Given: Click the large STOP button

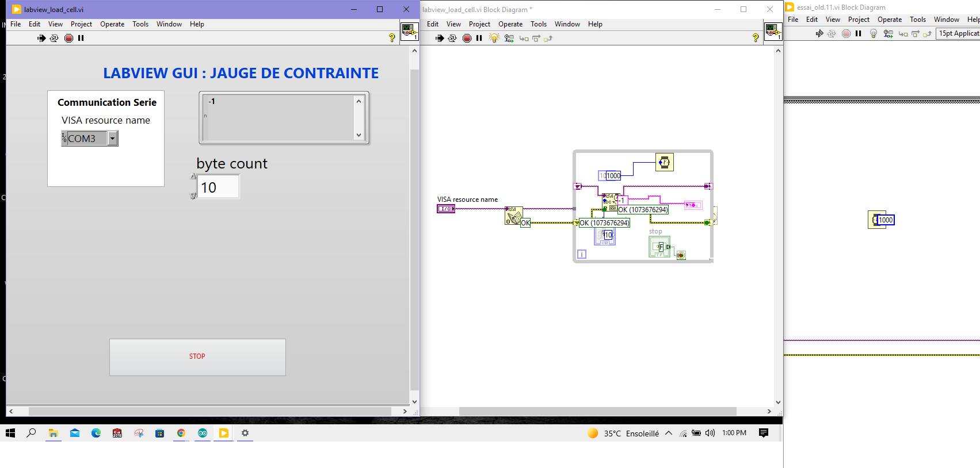Looking at the screenshot, I should [x=197, y=357].
